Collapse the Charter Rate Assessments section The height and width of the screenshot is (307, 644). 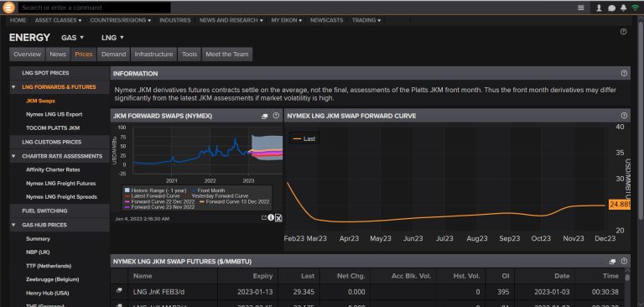(13, 156)
